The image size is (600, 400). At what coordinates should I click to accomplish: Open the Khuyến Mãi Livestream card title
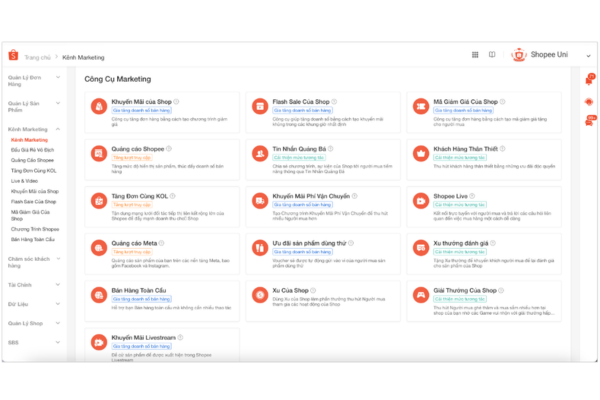tap(143, 337)
